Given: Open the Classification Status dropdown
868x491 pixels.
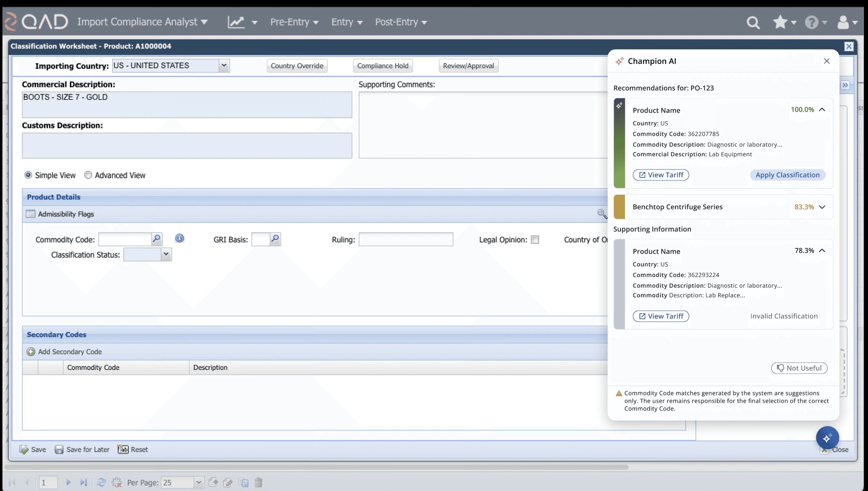Looking at the screenshot, I should (x=166, y=254).
